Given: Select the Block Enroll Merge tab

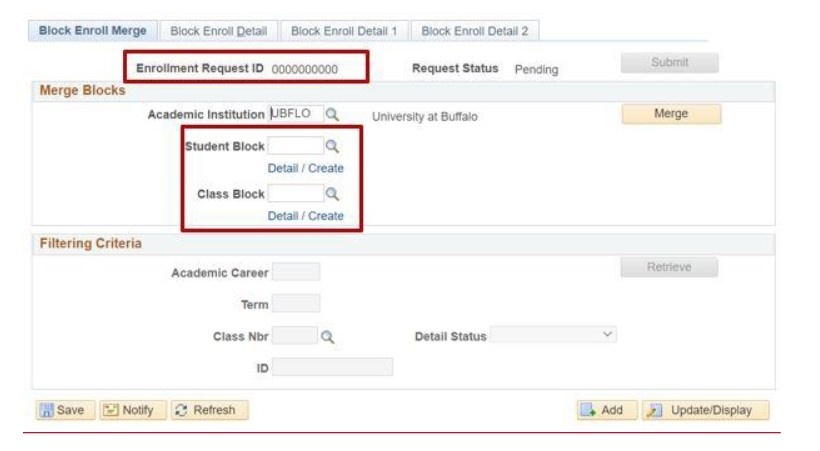Looking at the screenshot, I should click(92, 31).
